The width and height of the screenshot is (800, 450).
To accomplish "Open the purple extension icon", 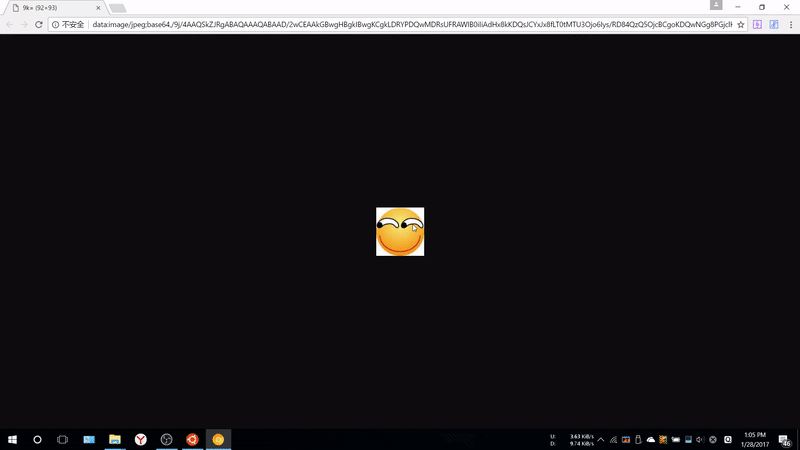I will [x=757, y=24].
